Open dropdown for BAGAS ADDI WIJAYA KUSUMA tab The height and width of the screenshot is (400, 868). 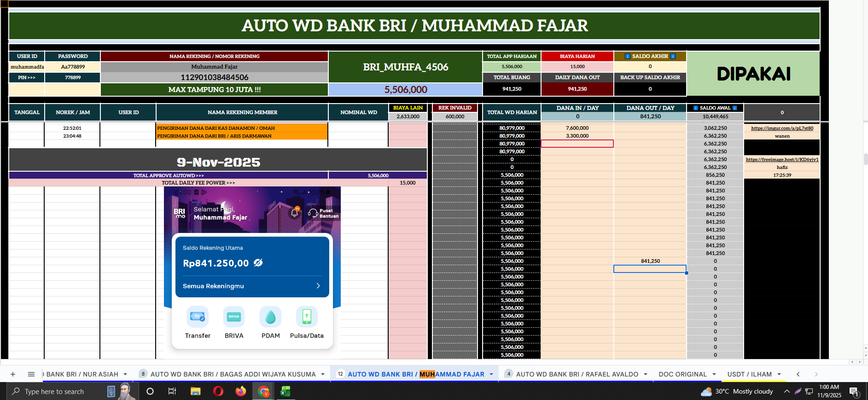tap(323, 374)
